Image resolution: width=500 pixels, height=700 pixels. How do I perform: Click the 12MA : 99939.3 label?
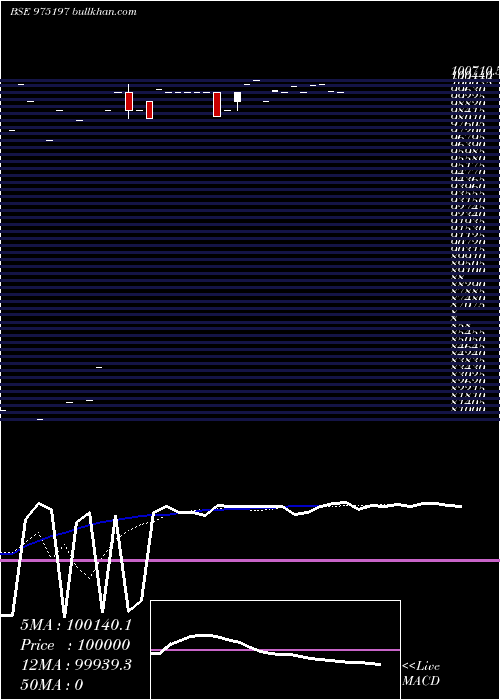tap(76, 665)
